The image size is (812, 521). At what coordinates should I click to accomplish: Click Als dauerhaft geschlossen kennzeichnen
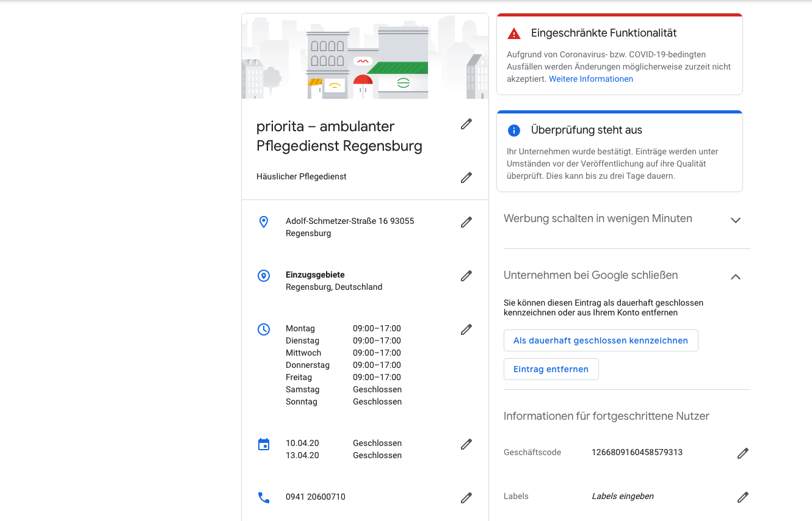(x=601, y=340)
